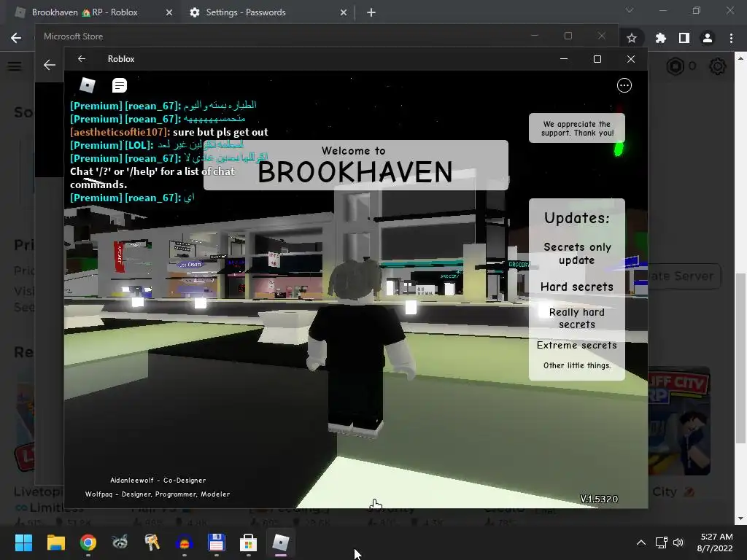The width and height of the screenshot is (747, 560).
Task: Open the Roblox site settings gear
Action: [x=718, y=66]
